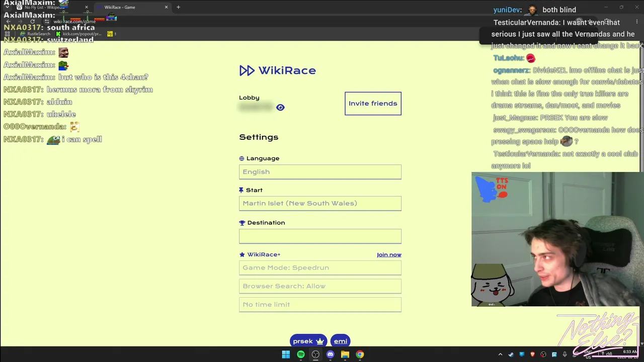
Task: Open the yellow 't' bookmark
Action: coord(111,34)
